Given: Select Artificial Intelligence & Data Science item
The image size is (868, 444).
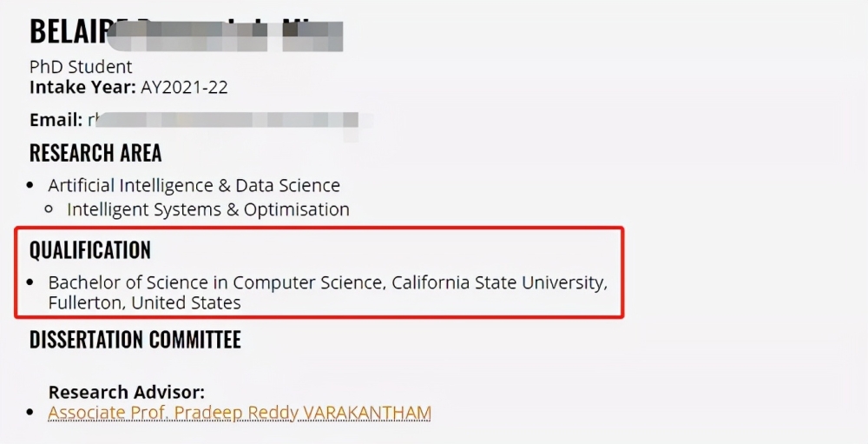Looking at the screenshot, I should (x=194, y=185).
